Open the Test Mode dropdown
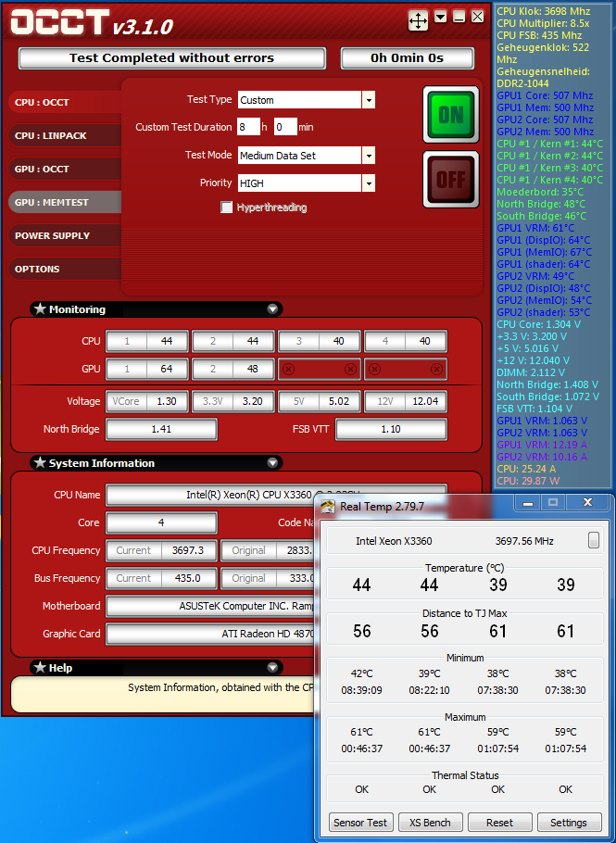 pyautogui.click(x=369, y=156)
